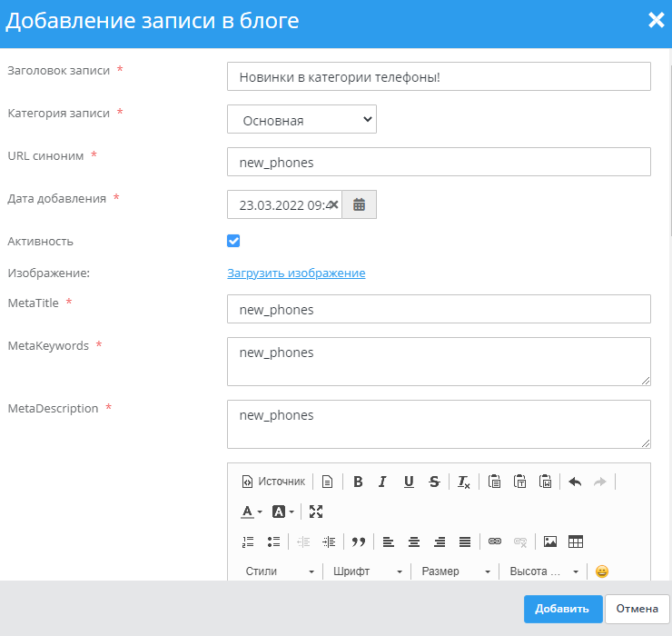Screen dimensions: 672x636
Task: Click the underline formatting icon
Action: tap(409, 482)
